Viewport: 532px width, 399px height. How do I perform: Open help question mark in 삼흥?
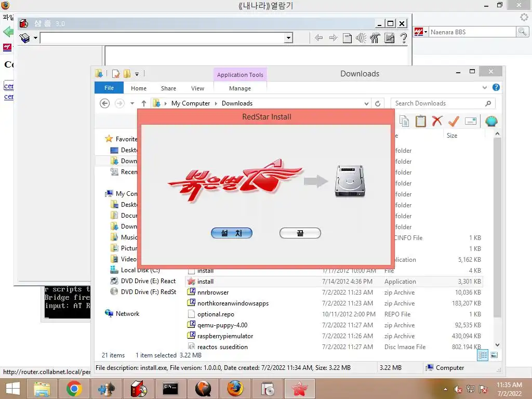[403, 37]
